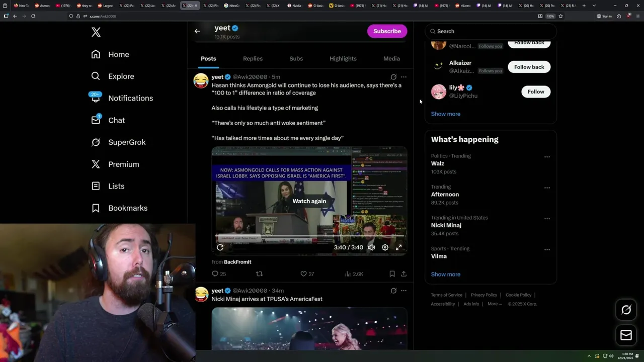
Task: Open Bookmarks in the sidebar
Action: [x=120, y=208]
